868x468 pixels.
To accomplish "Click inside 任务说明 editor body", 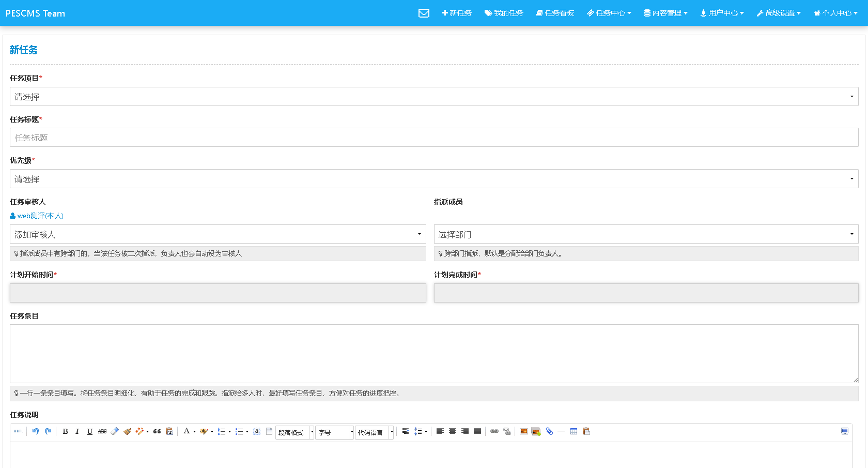I will [431, 455].
